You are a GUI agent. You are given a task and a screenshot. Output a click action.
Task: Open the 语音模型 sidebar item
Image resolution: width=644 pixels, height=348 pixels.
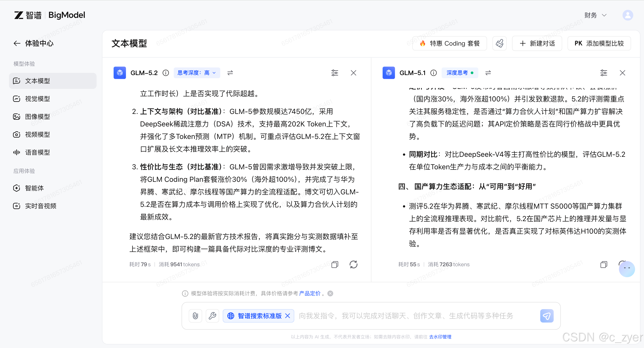pos(53,152)
